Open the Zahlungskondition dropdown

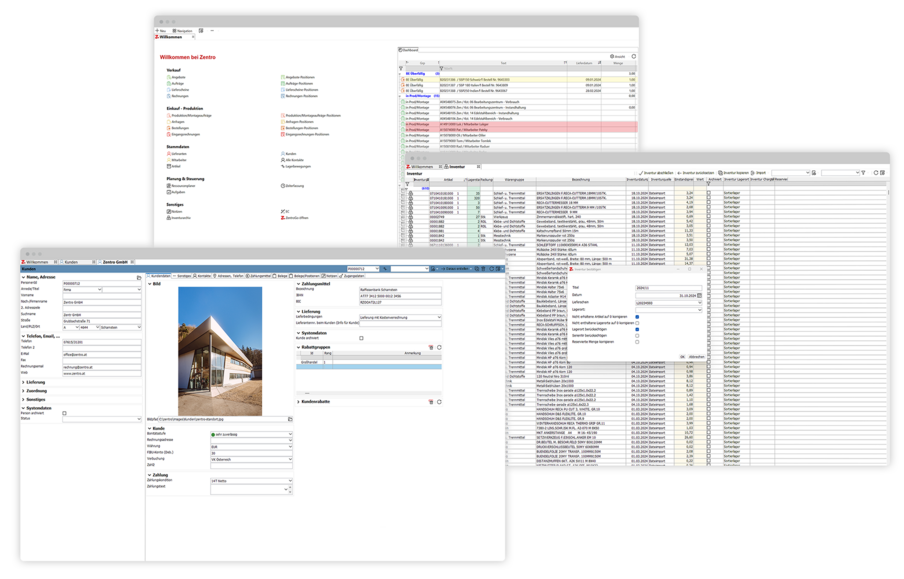289,482
